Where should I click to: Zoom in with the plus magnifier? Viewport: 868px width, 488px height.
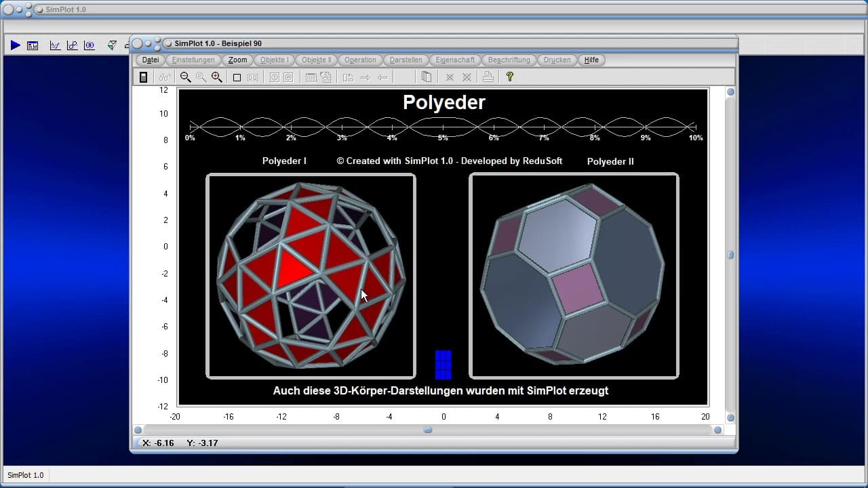(216, 77)
